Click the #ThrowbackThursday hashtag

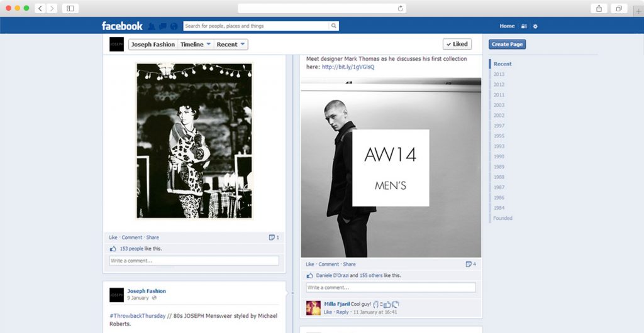click(x=137, y=316)
